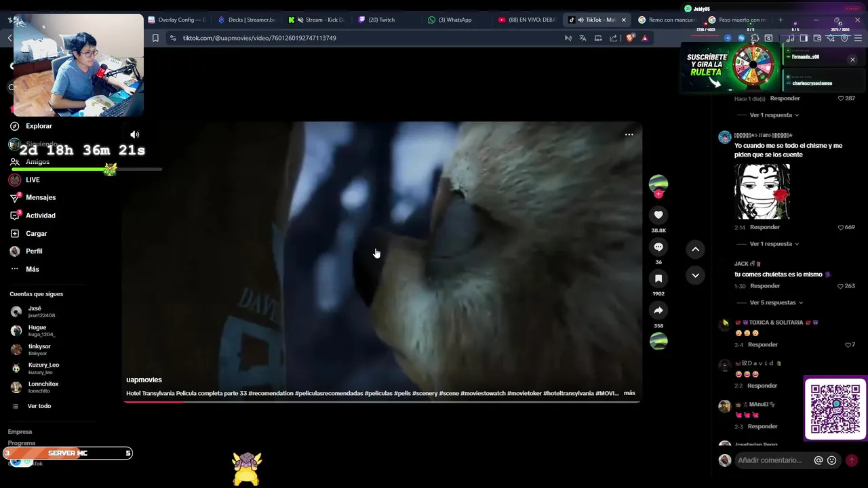
Task: Open comments via speech bubble icon
Action: tap(658, 247)
